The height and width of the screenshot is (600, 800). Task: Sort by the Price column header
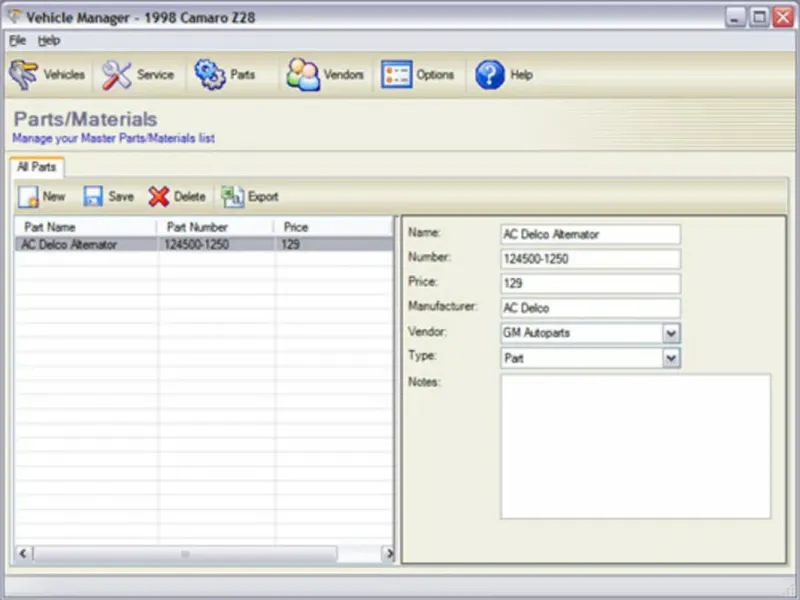point(333,227)
